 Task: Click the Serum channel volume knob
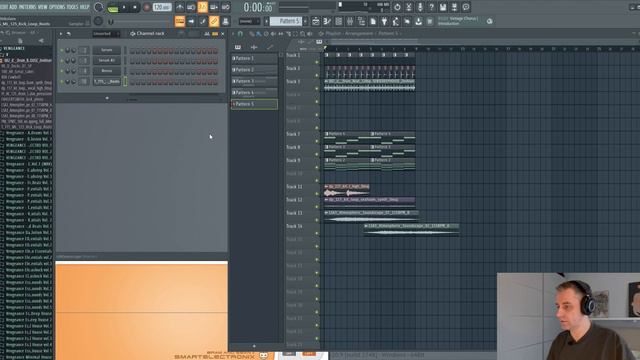(x=74, y=50)
